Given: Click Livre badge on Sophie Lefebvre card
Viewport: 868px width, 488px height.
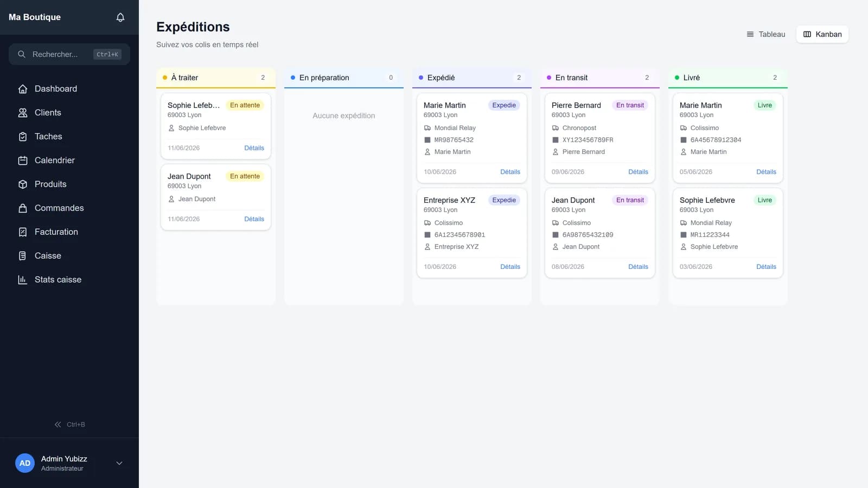Looking at the screenshot, I should 765,200.
